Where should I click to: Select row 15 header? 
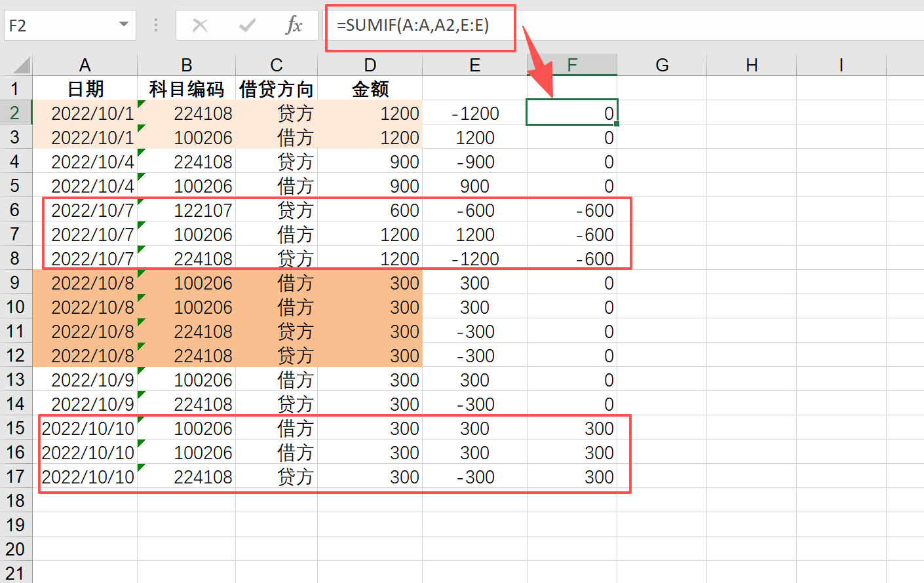coord(15,428)
